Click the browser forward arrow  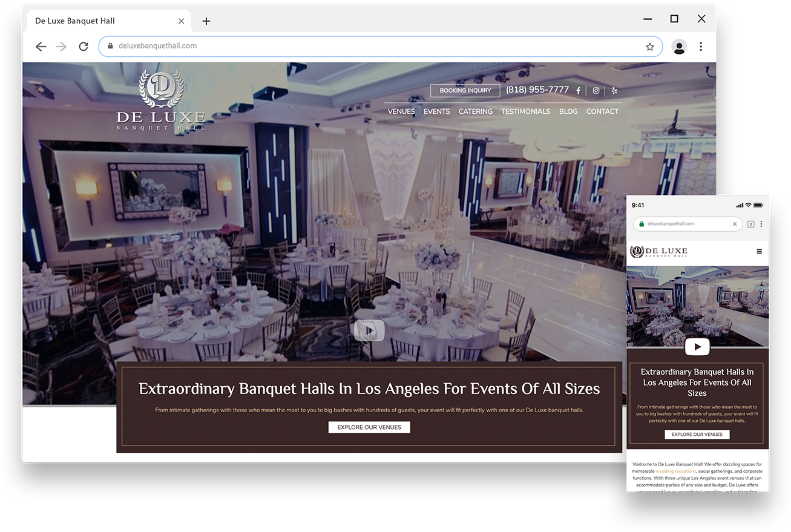coord(61,47)
